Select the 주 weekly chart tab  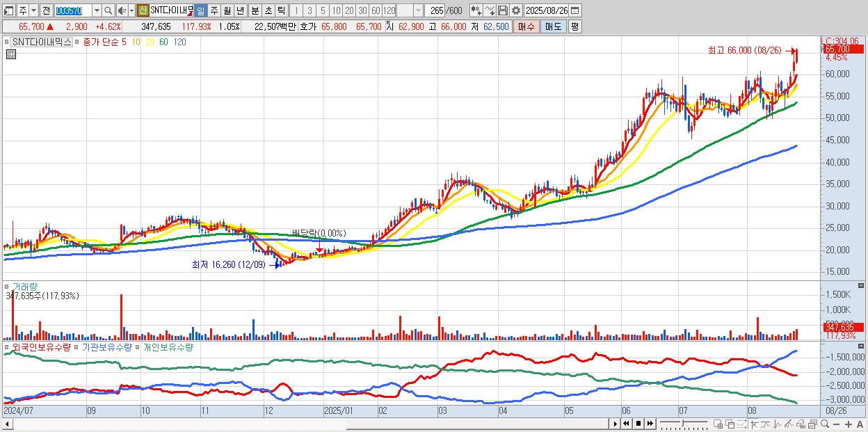coord(214,10)
